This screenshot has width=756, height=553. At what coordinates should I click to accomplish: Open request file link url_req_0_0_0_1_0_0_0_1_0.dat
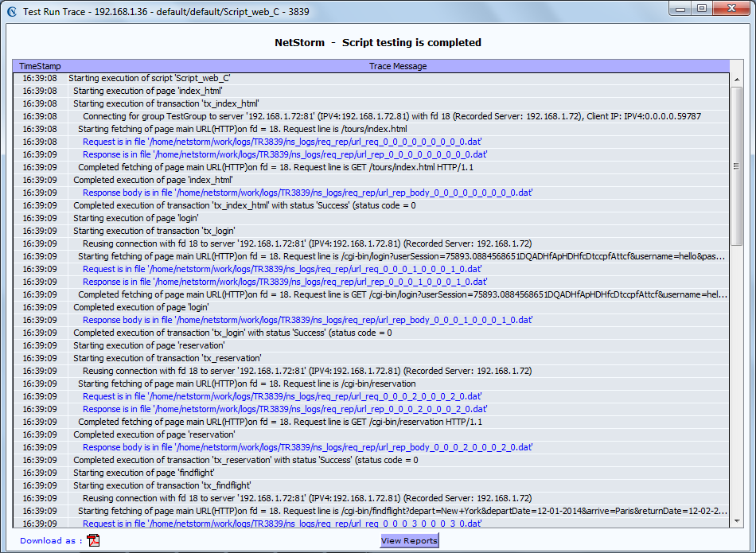pyautogui.click(x=282, y=269)
